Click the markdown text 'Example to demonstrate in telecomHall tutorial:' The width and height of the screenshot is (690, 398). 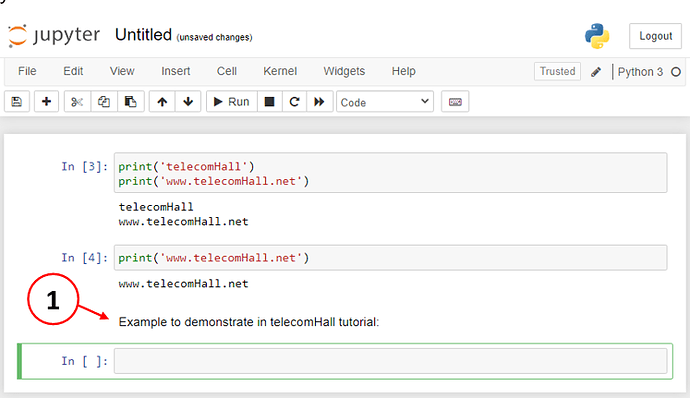click(x=249, y=322)
